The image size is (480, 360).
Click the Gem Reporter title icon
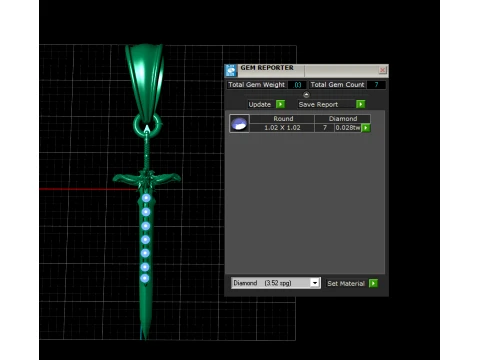click(231, 70)
